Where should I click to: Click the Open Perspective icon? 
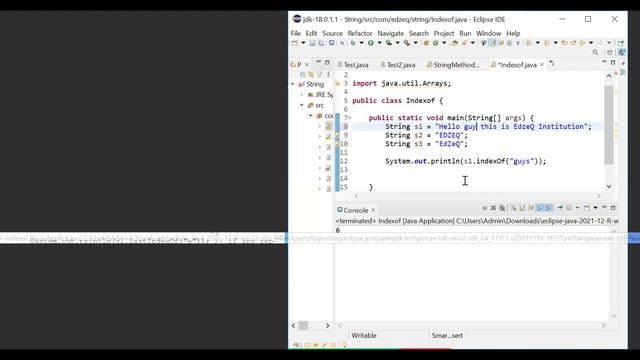coord(609,52)
